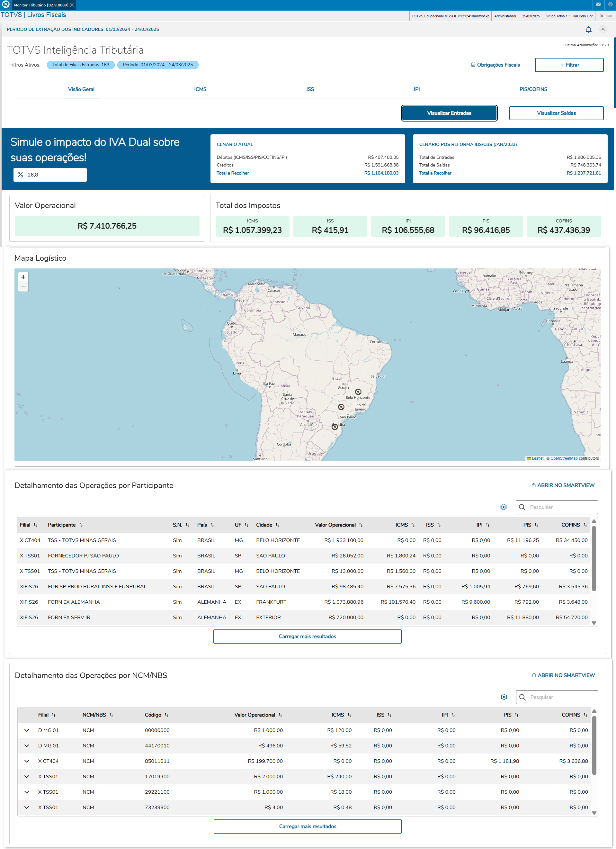616x849 pixels.
Task: Expand the X TSS01 row with code 29221100
Action: 27,792
